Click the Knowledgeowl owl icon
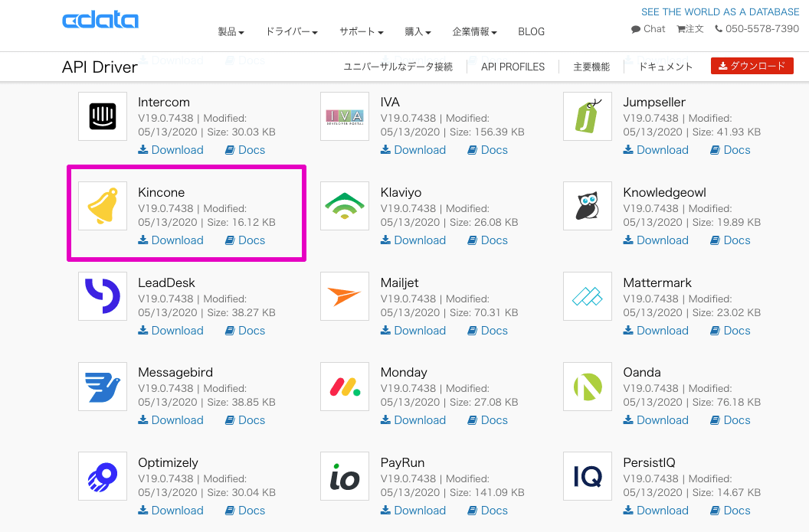809x532 pixels. pyautogui.click(x=588, y=207)
